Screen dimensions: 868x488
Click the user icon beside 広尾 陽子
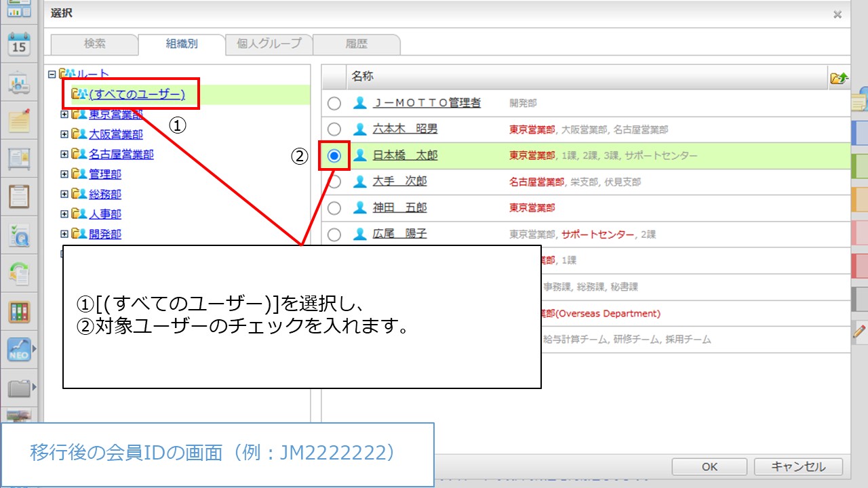point(359,235)
